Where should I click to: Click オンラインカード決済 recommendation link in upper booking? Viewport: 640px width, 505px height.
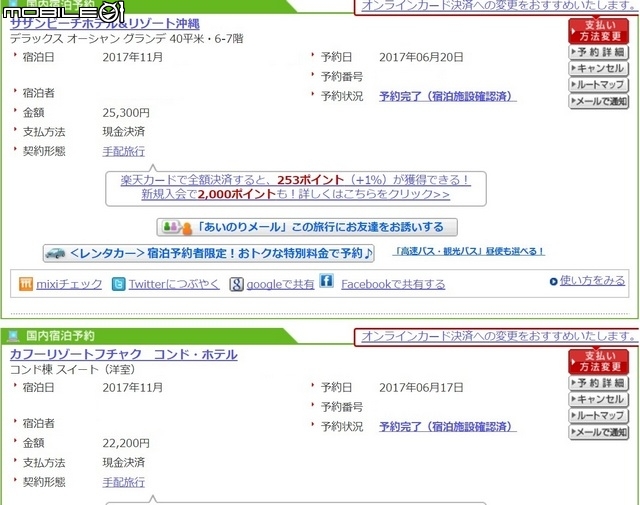click(498, 5)
